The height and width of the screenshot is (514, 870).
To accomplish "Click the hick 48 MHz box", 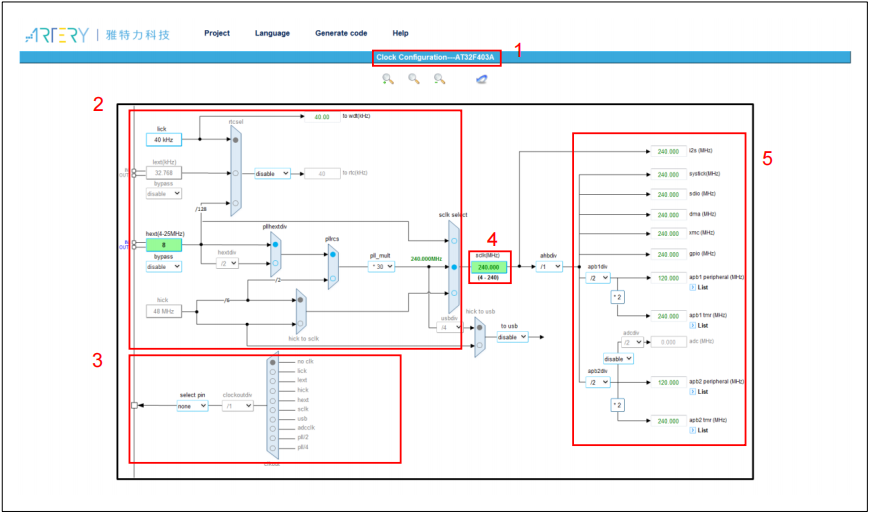I will (x=164, y=311).
